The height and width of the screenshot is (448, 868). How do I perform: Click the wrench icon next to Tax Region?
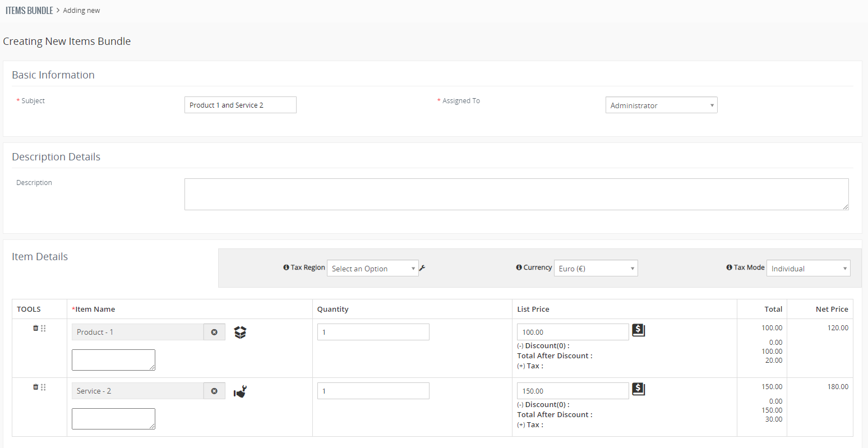click(x=422, y=268)
